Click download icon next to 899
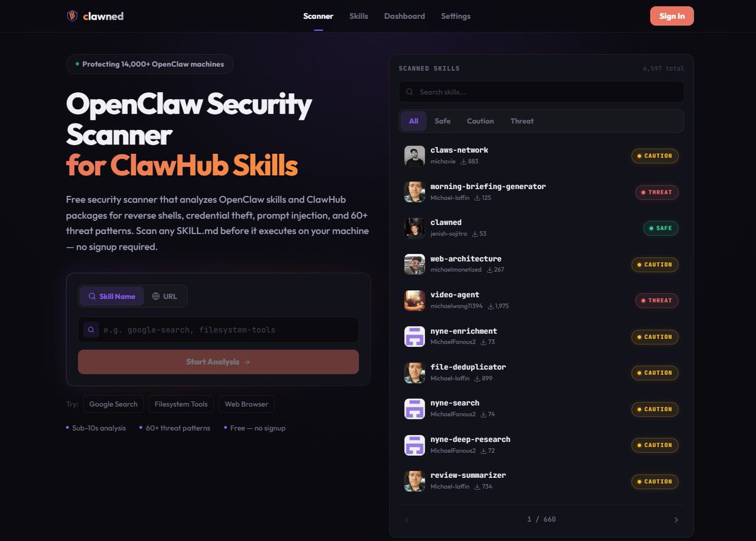 [x=476, y=379]
